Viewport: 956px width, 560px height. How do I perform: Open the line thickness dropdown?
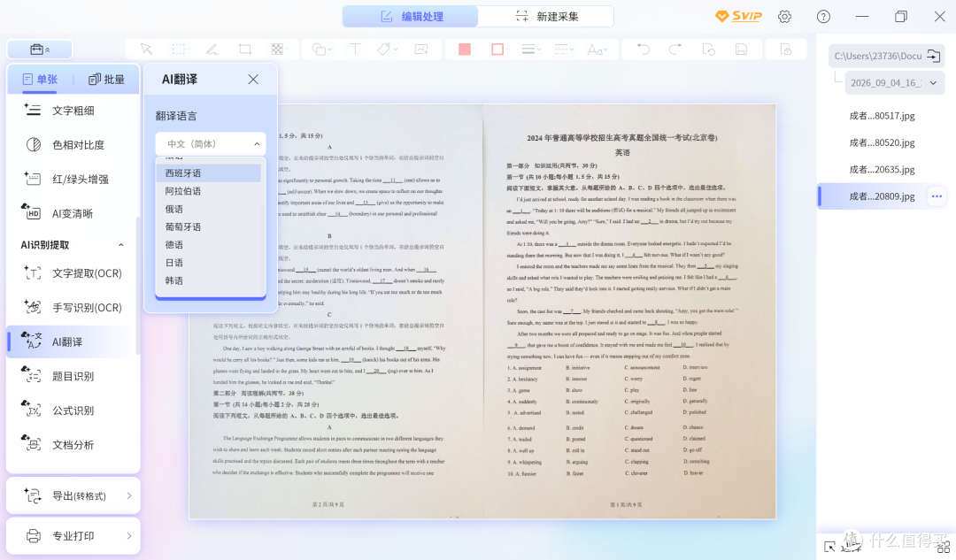point(531,50)
